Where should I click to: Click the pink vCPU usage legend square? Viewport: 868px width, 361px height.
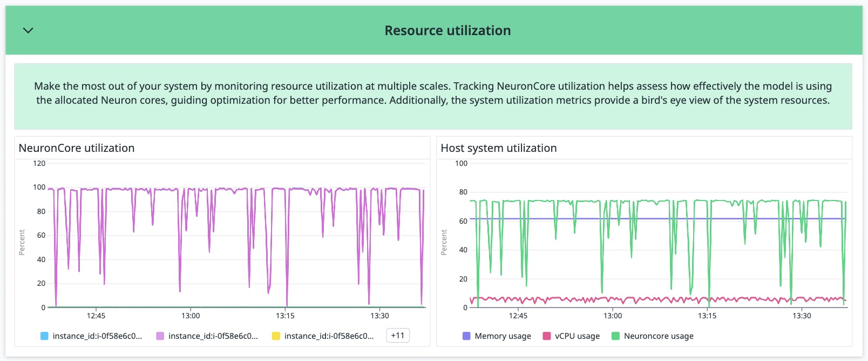click(547, 336)
